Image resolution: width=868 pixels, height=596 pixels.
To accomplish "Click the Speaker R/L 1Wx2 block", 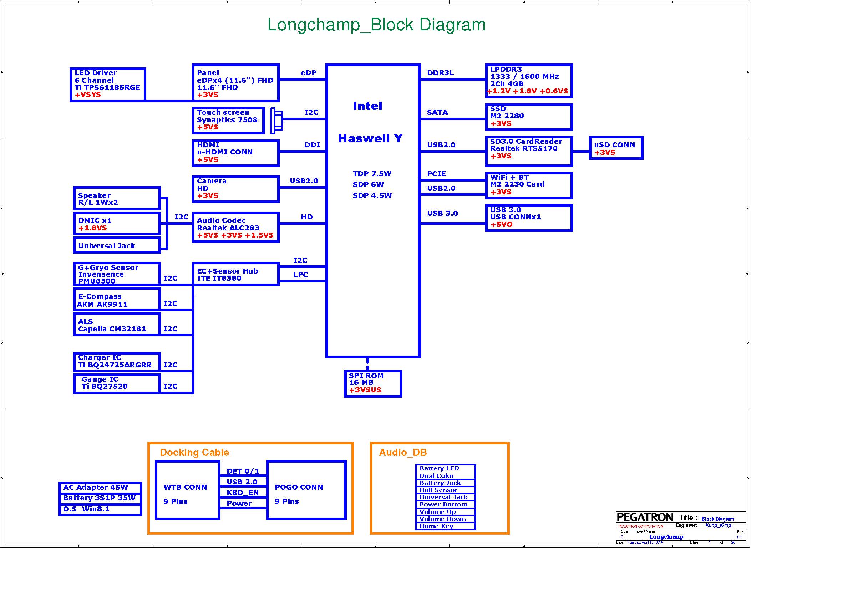I will (x=117, y=198).
